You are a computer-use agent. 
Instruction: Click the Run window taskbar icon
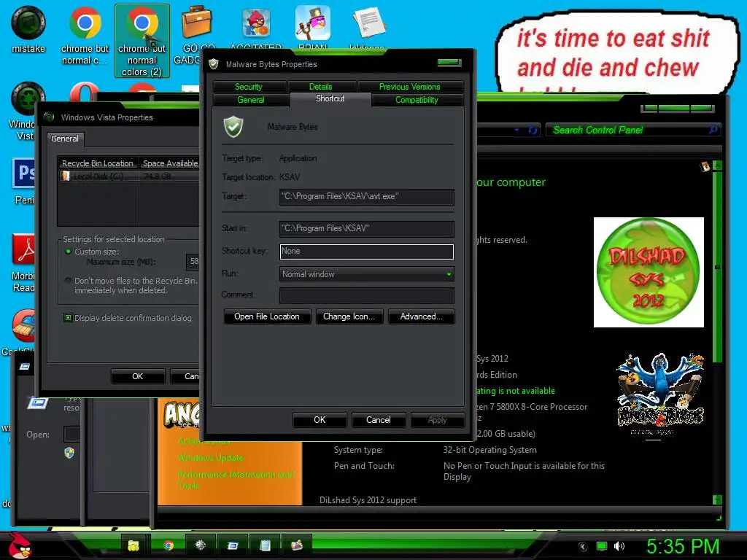pos(233,545)
